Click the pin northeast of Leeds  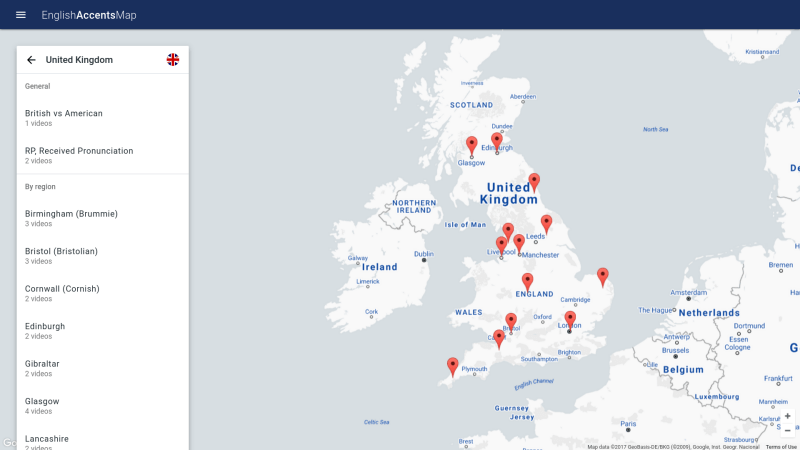pos(546,223)
